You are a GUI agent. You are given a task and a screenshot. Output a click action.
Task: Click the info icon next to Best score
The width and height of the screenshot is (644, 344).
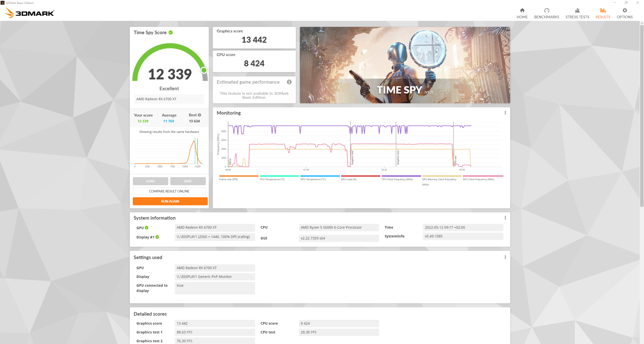pyautogui.click(x=200, y=115)
